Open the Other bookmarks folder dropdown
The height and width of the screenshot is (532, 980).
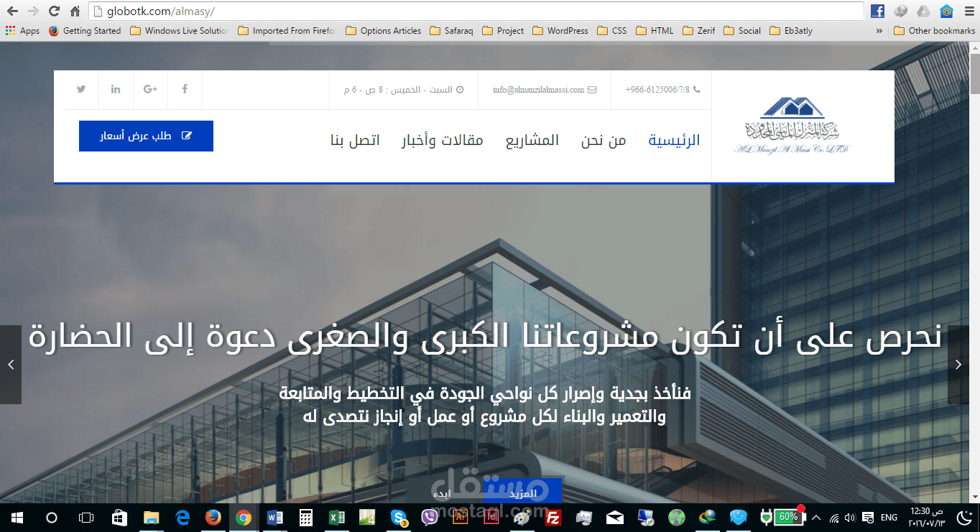pyautogui.click(x=933, y=30)
